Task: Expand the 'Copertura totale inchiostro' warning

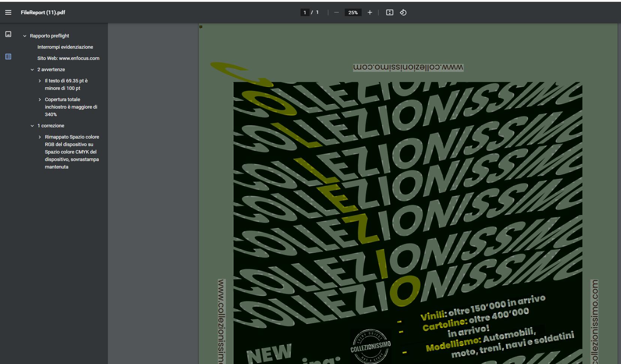Action: [x=40, y=100]
